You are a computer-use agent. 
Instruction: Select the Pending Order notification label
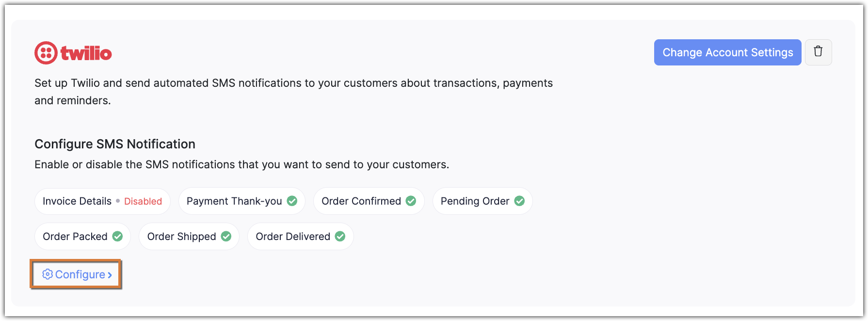click(x=475, y=201)
